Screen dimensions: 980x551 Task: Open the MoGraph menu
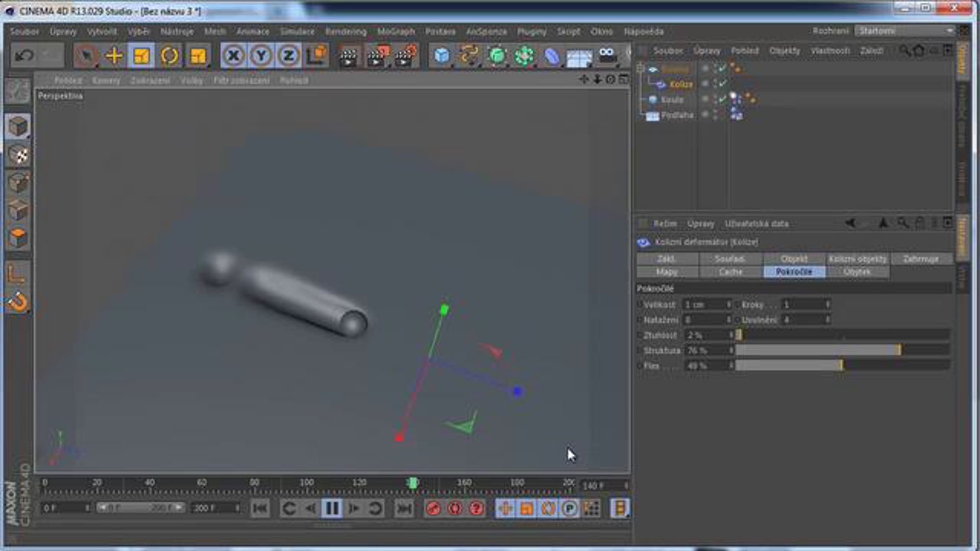click(396, 31)
